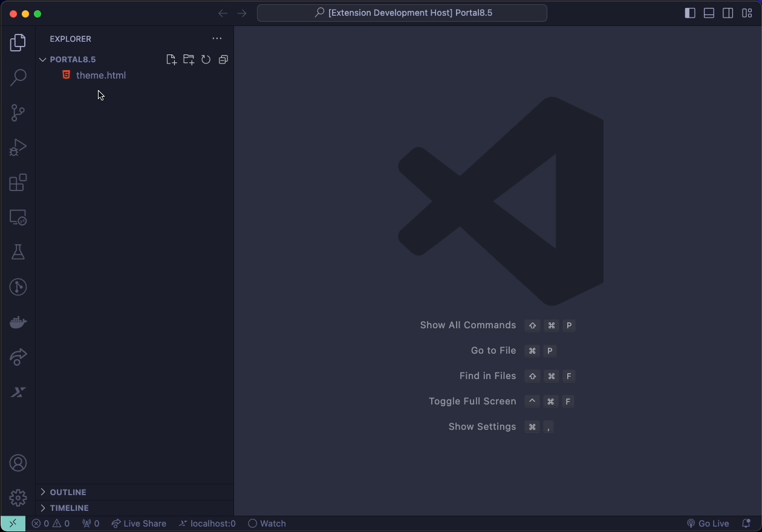762x532 pixels.
Task: Open the Source Control view
Action: click(18, 112)
